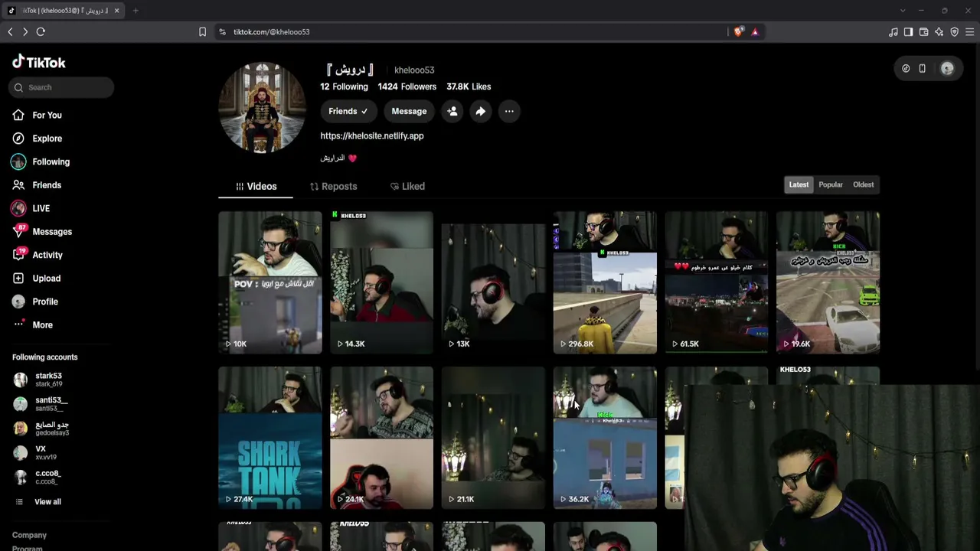View the 12 Following list
Image resolution: width=980 pixels, height=551 pixels.
[344, 86]
